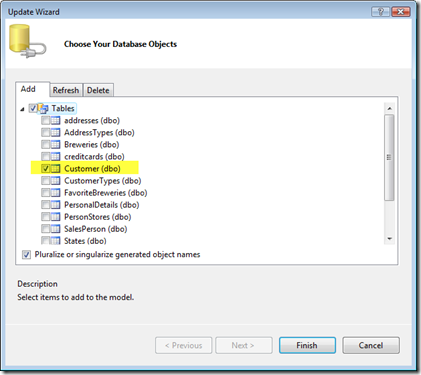Select the PersonalDetails (dbo) row text
This screenshot has width=421, height=375.
coord(102,205)
